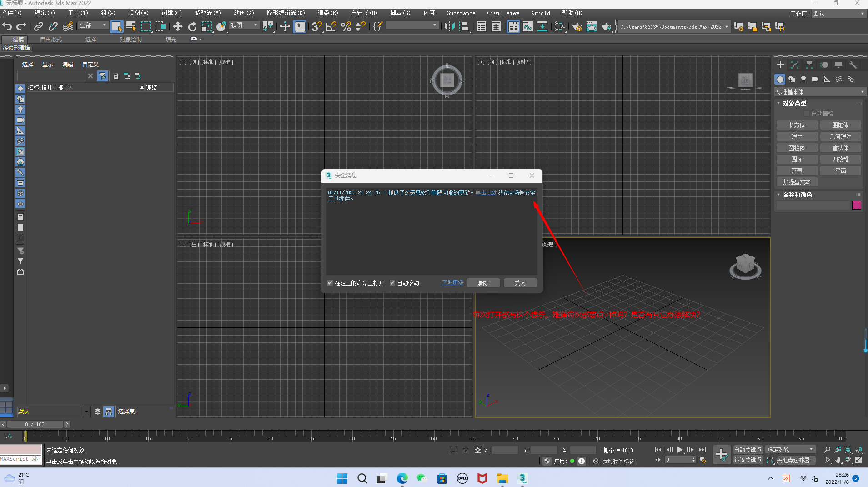
Task: Follow the Learn More link
Action: [x=452, y=282]
